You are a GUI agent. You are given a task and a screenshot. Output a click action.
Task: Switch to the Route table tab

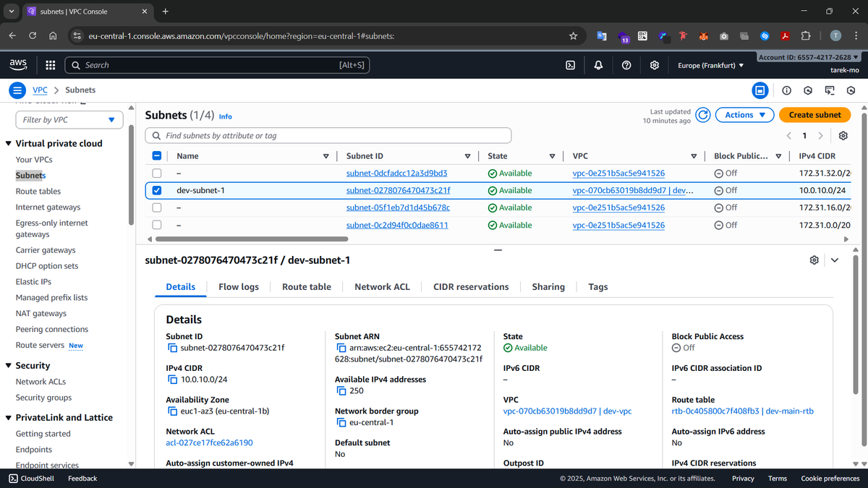click(306, 287)
